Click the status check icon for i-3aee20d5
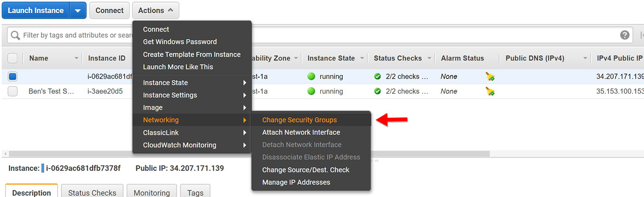The width and height of the screenshot is (644, 197). tap(378, 91)
